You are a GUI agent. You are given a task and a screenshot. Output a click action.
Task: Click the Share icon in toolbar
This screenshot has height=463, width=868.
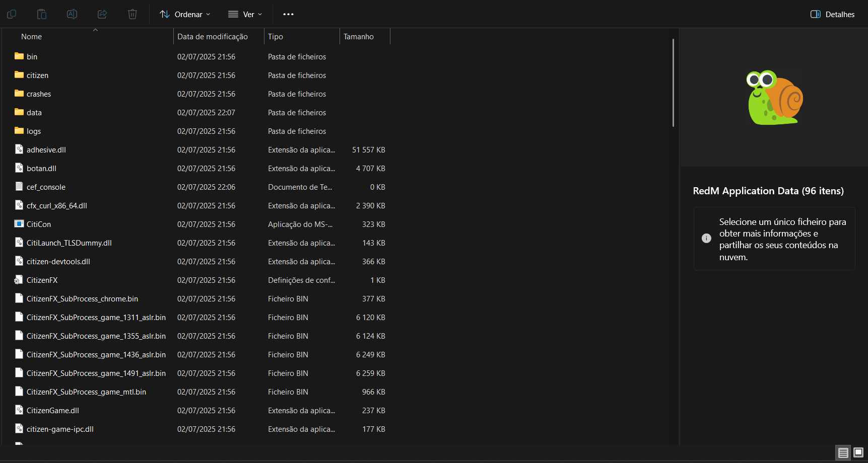point(102,14)
